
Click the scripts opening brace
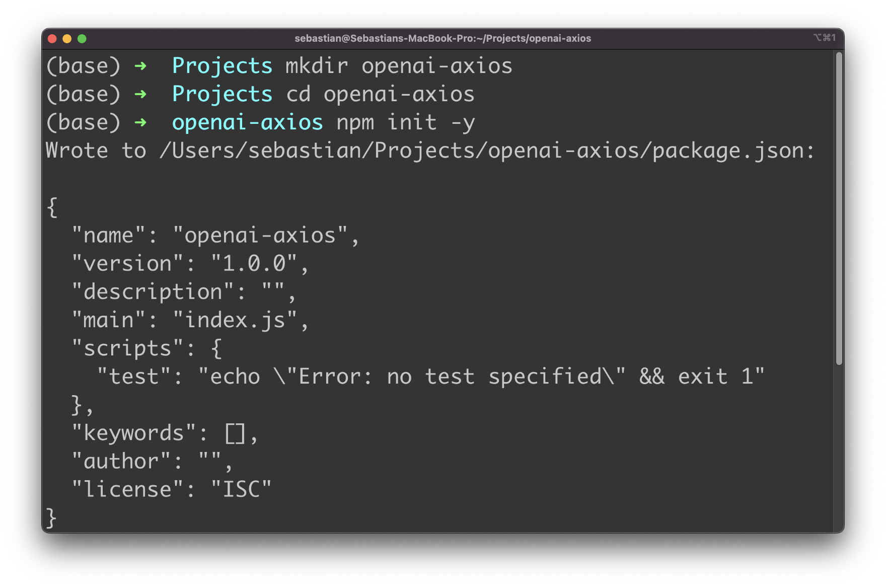(x=216, y=347)
